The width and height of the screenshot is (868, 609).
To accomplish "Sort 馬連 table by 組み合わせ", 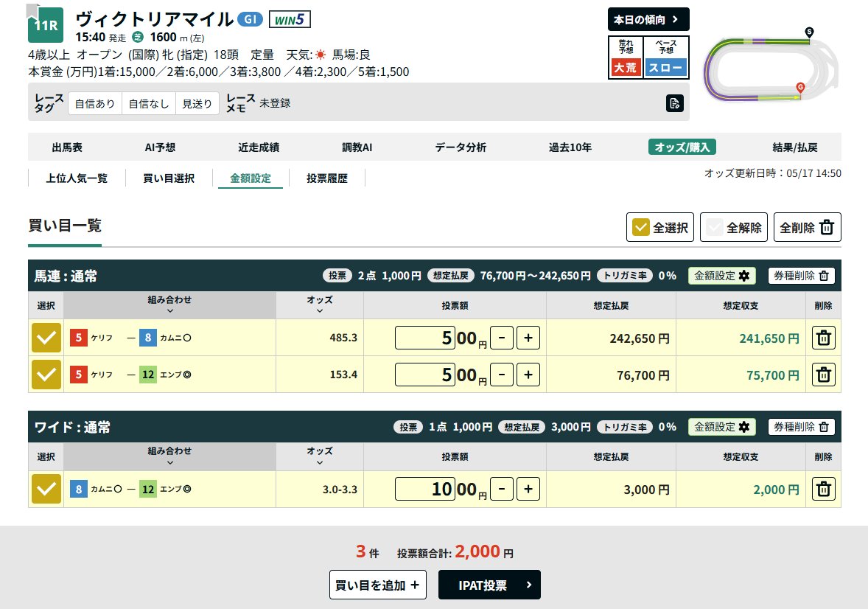I will tap(169, 304).
